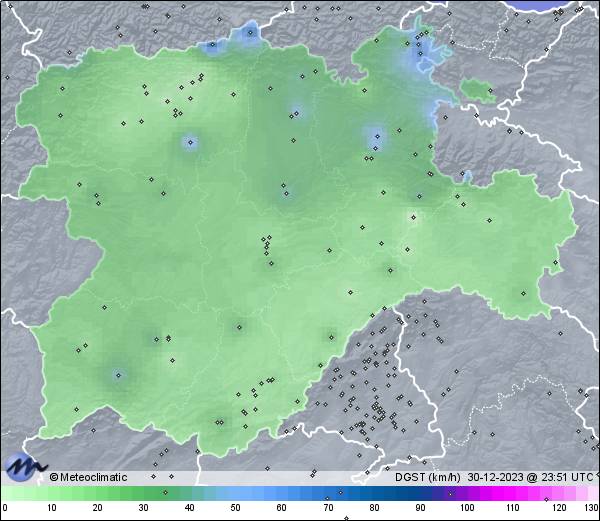Click the scale label 120
This screenshot has width=600, height=521.
(559, 508)
